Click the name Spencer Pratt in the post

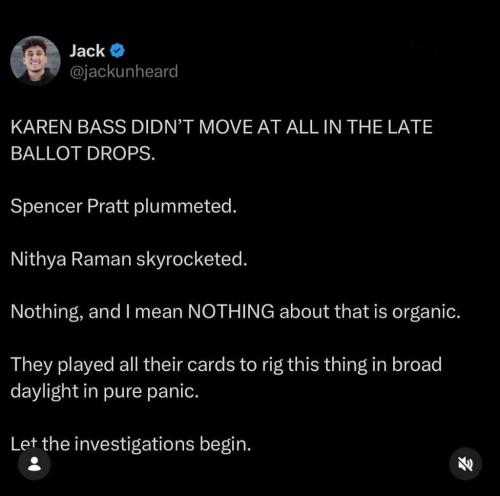(x=70, y=206)
